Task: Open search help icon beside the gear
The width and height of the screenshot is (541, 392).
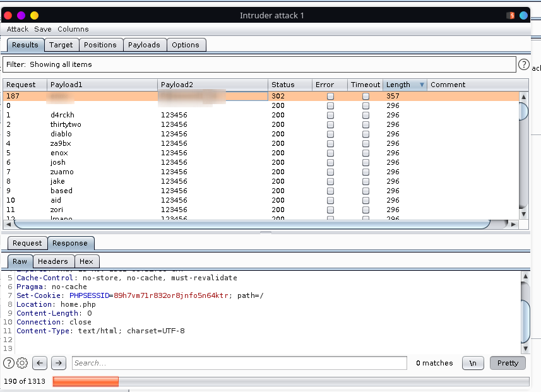Action: [9, 363]
